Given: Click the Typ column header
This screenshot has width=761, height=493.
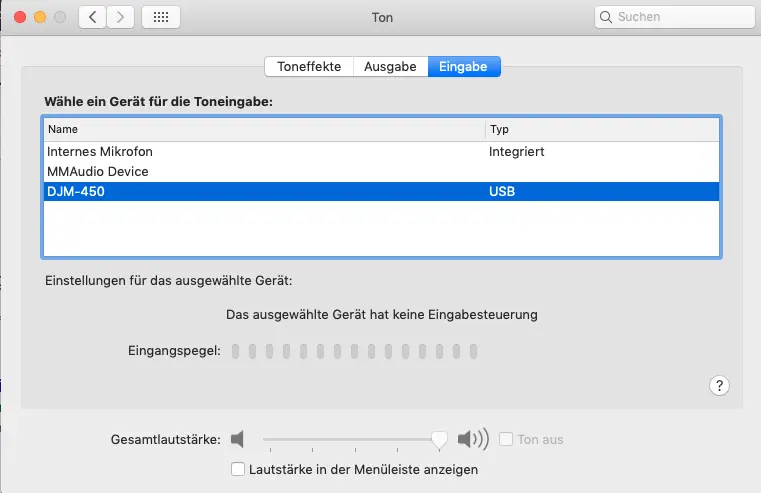Looking at the screenshot, I should point(499,130).
